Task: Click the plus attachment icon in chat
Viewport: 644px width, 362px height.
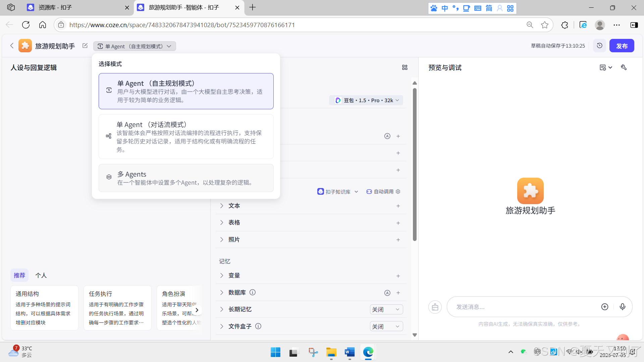Action: coord(604,307)
